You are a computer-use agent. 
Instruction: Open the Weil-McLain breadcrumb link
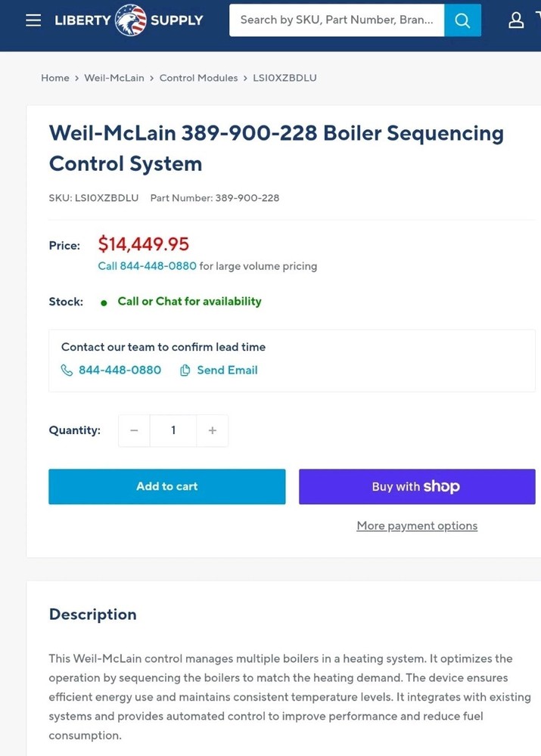click(x=113, y=77)
